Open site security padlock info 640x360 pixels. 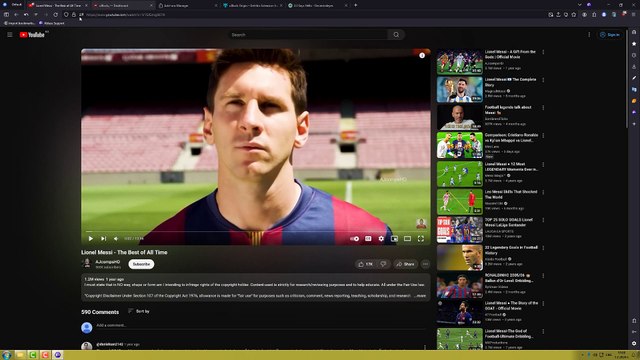[73, 15]
